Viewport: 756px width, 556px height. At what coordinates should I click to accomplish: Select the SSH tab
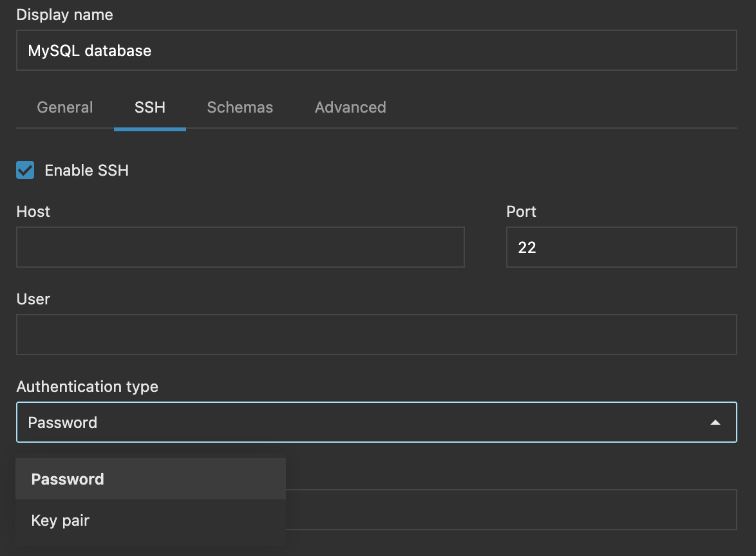pos(150,107)
